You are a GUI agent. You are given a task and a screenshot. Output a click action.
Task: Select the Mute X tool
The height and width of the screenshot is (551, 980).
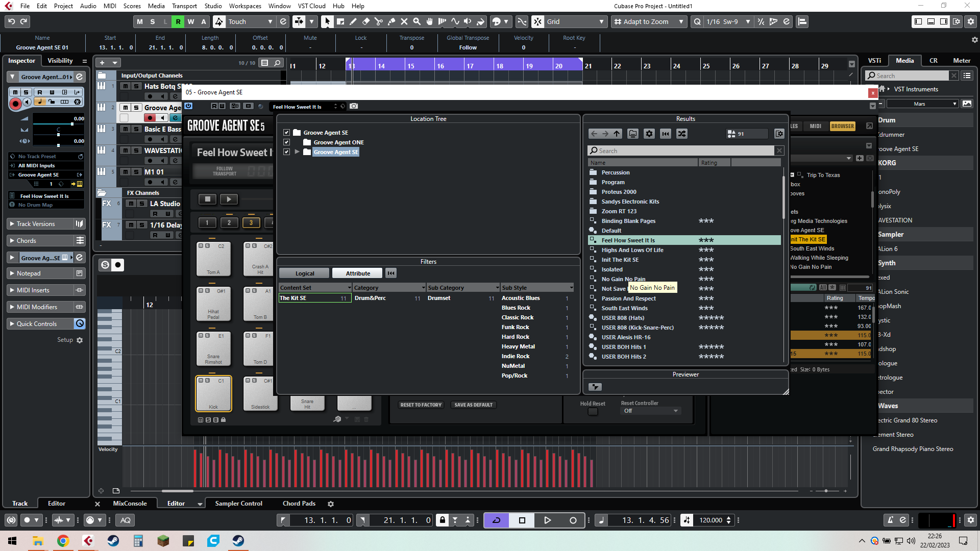pyautogui.click(x=404, y=21)
